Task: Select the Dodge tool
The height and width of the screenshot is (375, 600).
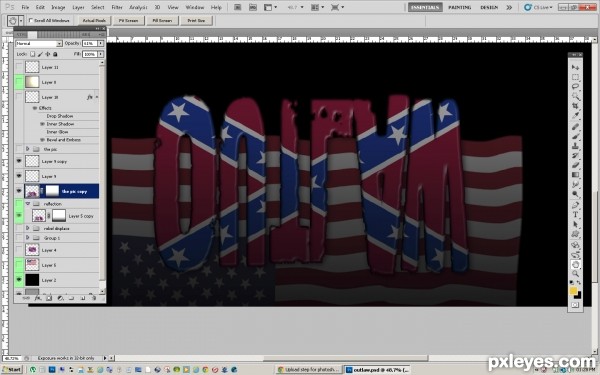Action: pyautogui.click(x=575, y=194)
